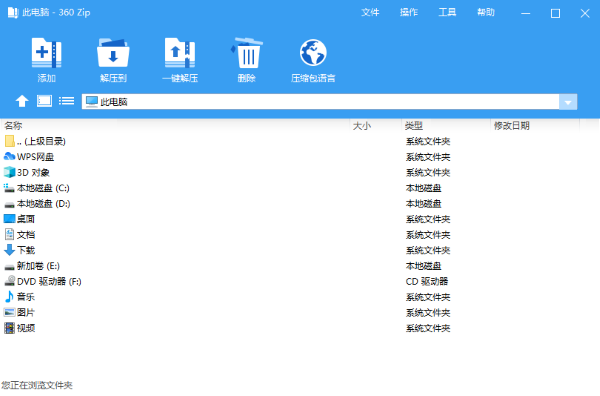This screenshot has height=396, width=600.
Task: Click the 一键解压 one-click extract icon
Action: [180, 53]
